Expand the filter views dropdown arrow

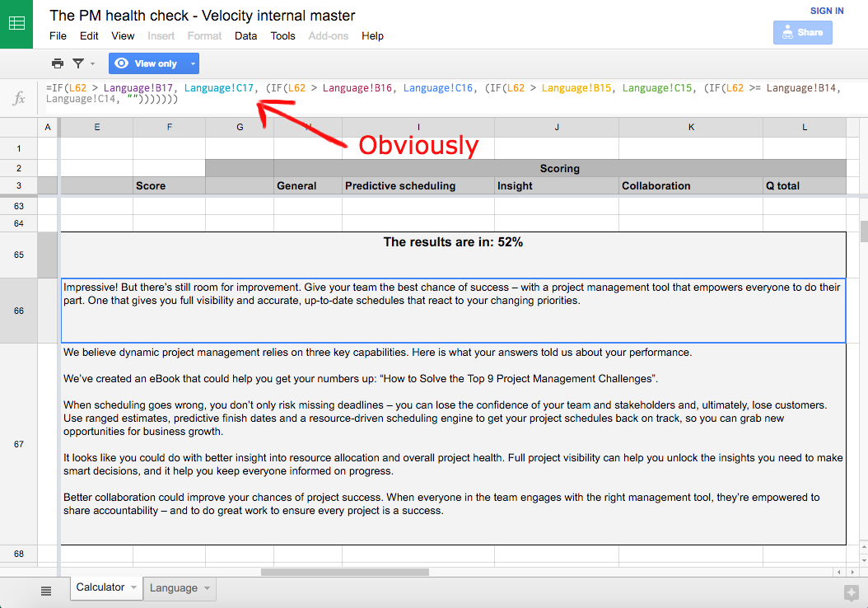[92, 63]
